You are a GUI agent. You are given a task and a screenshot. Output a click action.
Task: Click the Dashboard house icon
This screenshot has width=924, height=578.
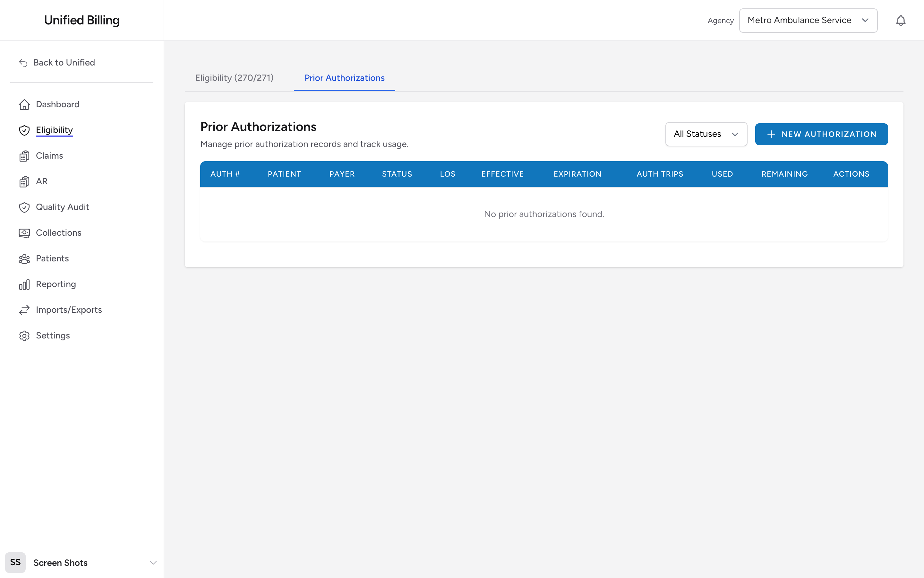tap(24, 104)
